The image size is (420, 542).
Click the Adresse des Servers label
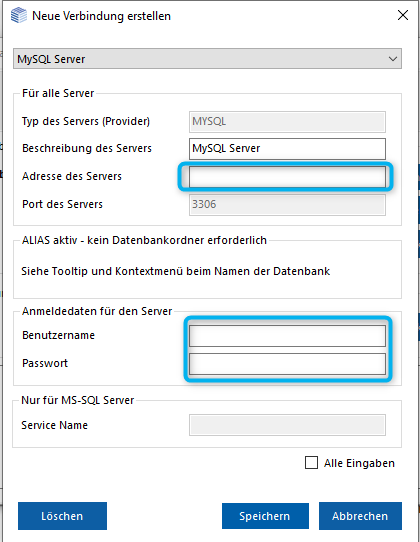(x=72, y=176)
